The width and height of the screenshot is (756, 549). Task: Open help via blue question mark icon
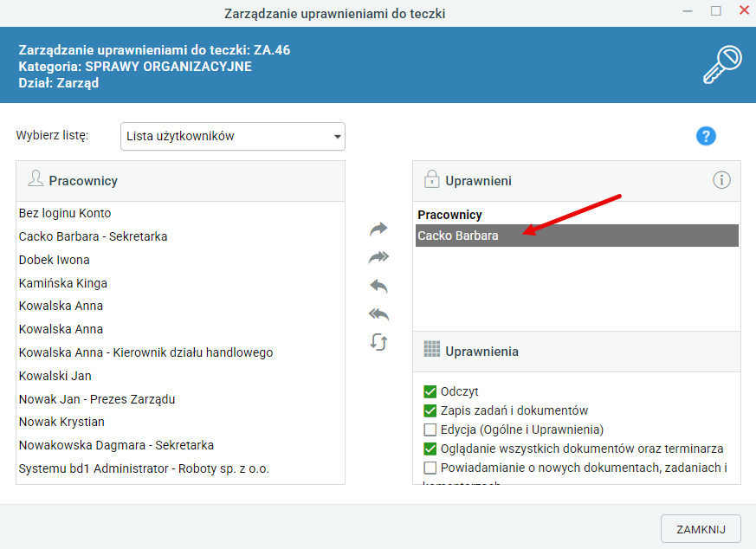click(706, 136)
